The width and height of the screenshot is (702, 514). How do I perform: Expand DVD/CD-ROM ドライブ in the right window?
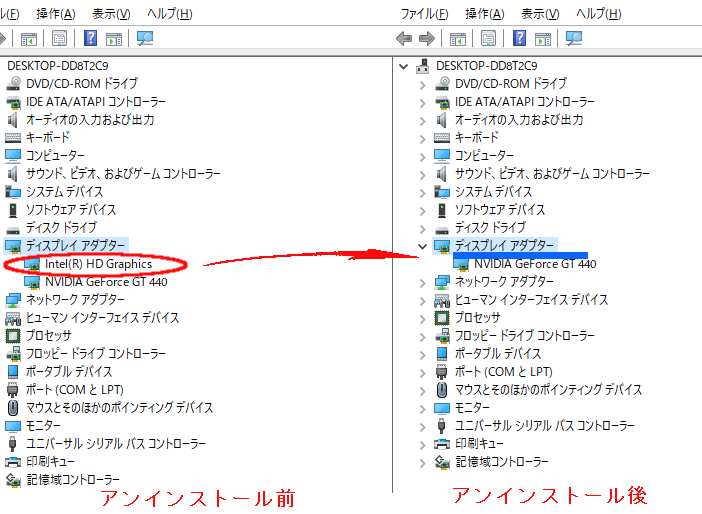pyautogui.click(x=422, y=84)
